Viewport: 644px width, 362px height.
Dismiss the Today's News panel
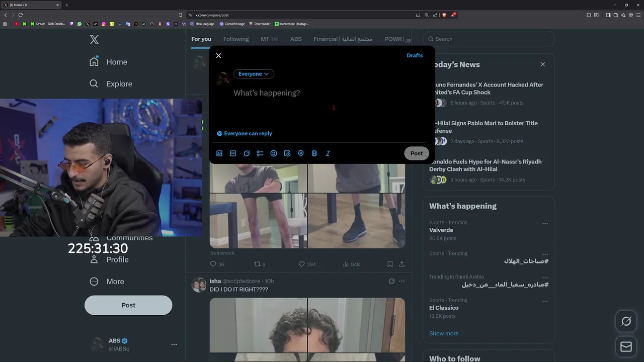(x=542, y=64)
